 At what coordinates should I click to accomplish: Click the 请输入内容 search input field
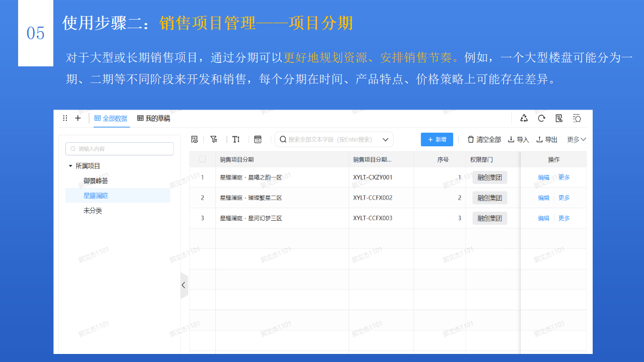tap(119, 149)
